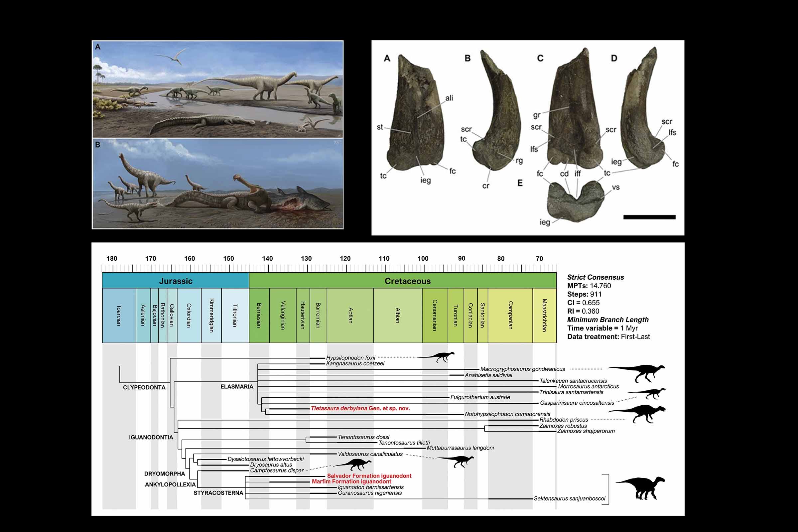
Task: Select the ELASMARIA clade label
Action: 237,386
